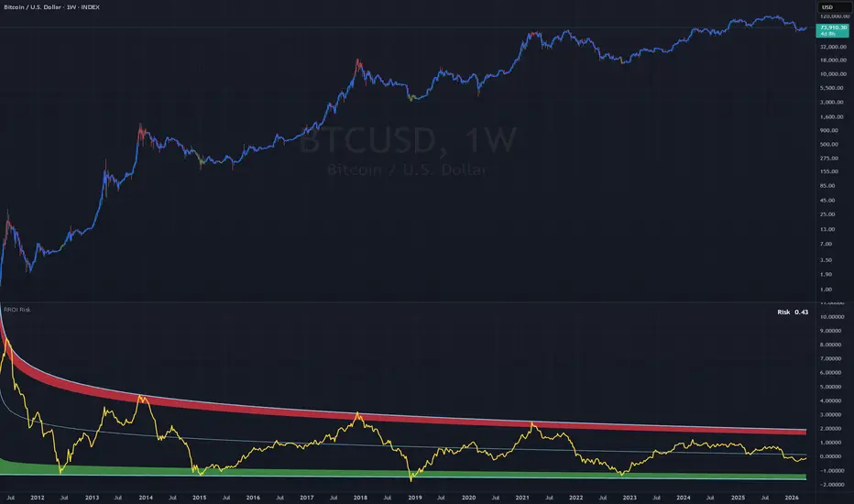Click 10.00000 on the risk axis
The image size is (854, 504).
pyautogui.click(x=832, y=317)
